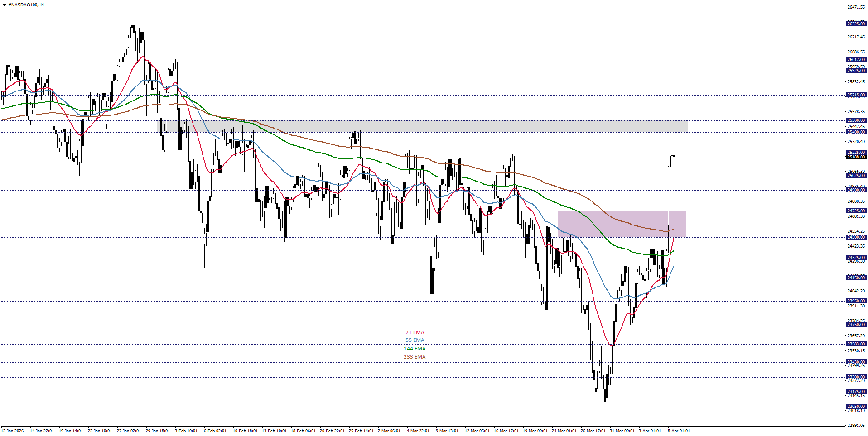Select the red 21 EMA legend text
Screen dimensions: 868x436
(414, 332)
